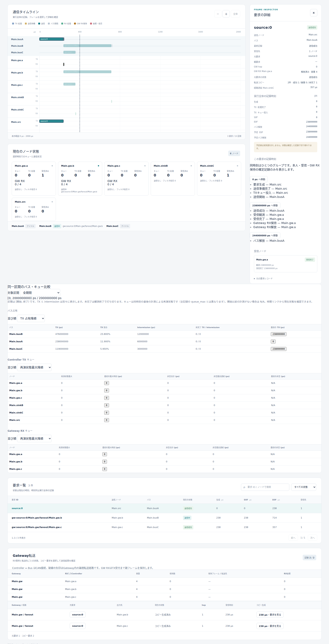The width and height of the screenshot is (329, 644).
Task: Jump to time with 238000000 ps へ移動
Action: point(265,205)
